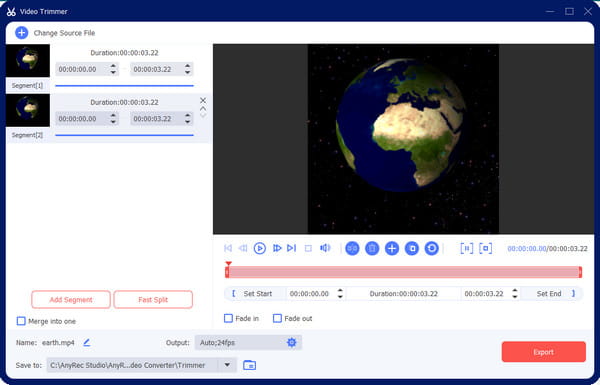Screen dimensions: 600x385
Task: Click the stop playback square icon
Action: click(308, 249)
